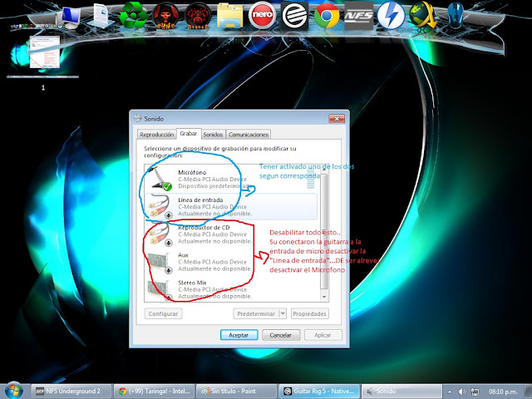
Task: Select the Línea de entrada device icon
Action: [160, 206]
